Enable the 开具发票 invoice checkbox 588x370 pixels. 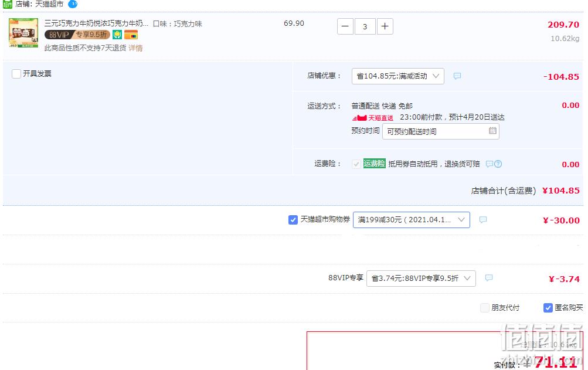[16, 73]
